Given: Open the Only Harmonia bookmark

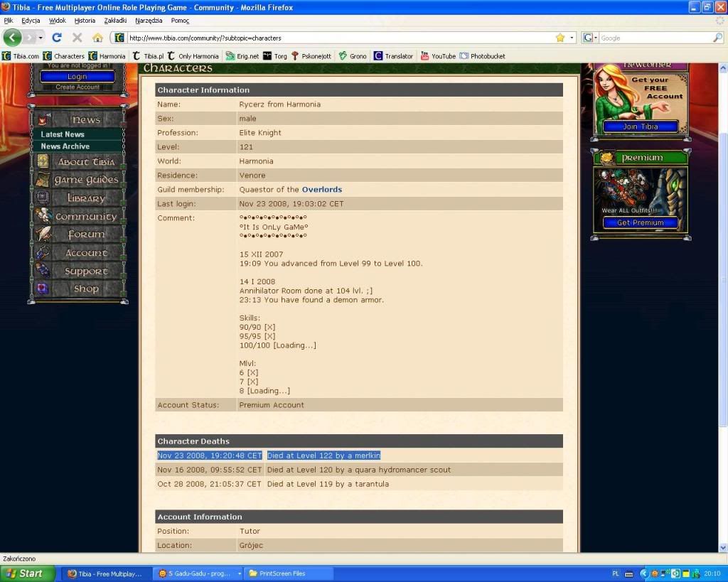Looking at the screenshot, I should [x=193, y=56].
